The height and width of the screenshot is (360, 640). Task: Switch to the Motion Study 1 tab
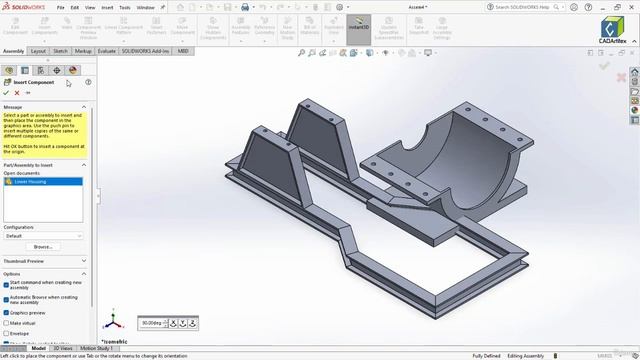pyautogui.click(x=96, y=348)
